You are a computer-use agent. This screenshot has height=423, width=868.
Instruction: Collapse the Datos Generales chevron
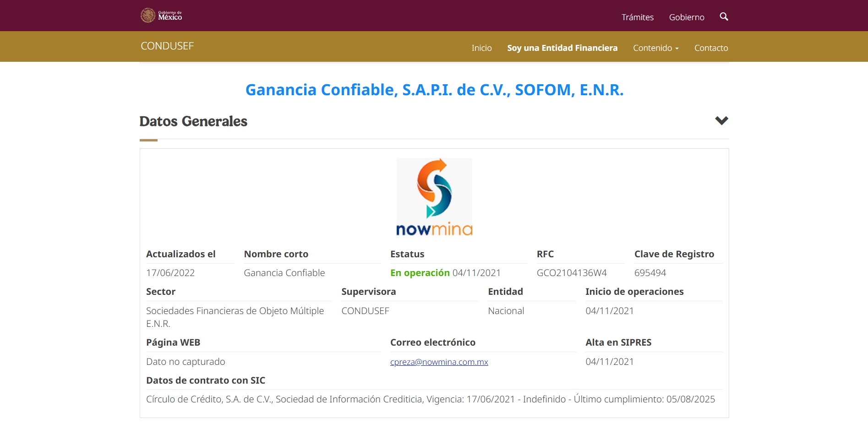pos(721,121)
